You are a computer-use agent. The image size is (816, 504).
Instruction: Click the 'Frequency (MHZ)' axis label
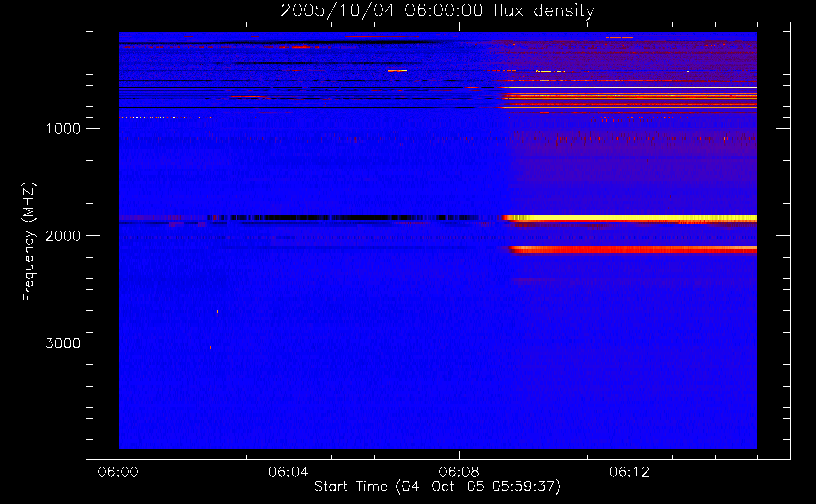[29, 242]
